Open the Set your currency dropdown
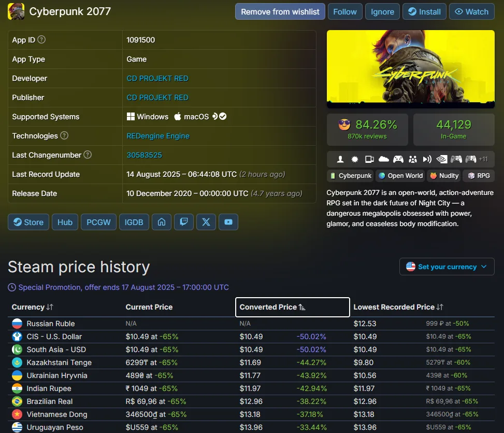The width and height of the screenshot is (504, 433). [x=447, y=267]
